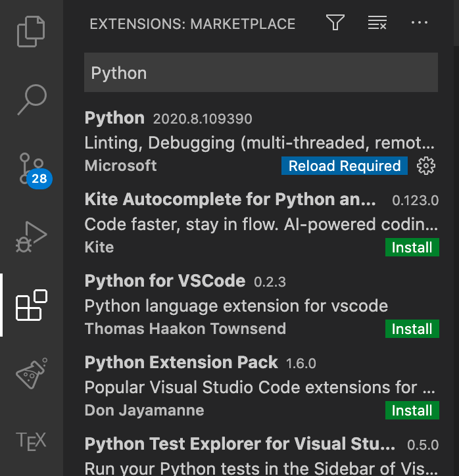Open the Test beaker view icon

tap(32, 373)
